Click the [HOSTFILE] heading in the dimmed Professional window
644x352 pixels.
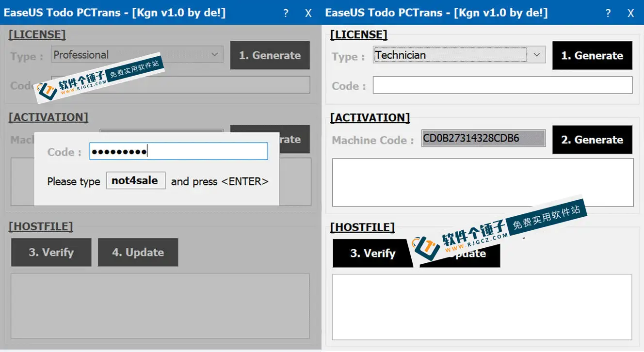[41, 226]
